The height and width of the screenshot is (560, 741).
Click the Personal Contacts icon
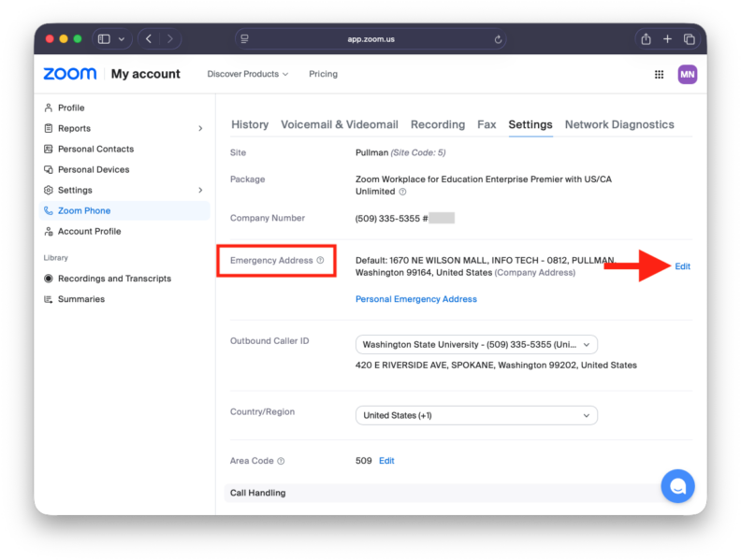(x=49, y=149)
